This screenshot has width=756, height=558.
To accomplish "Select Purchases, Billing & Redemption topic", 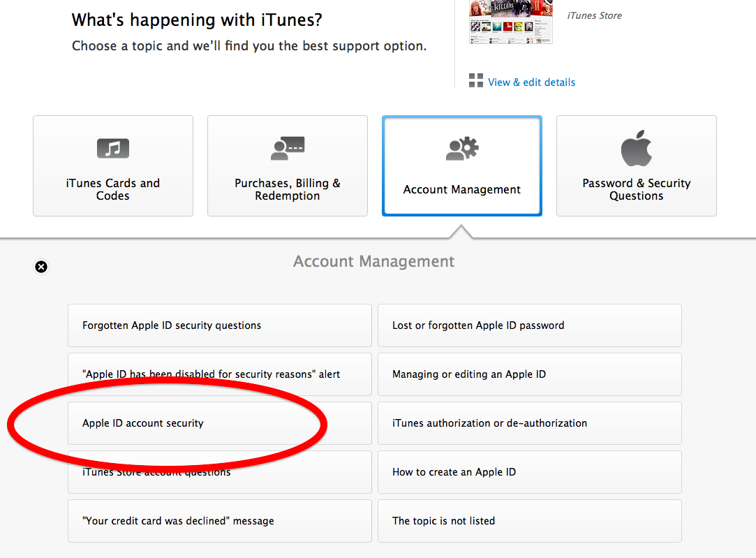I will 288,166.
